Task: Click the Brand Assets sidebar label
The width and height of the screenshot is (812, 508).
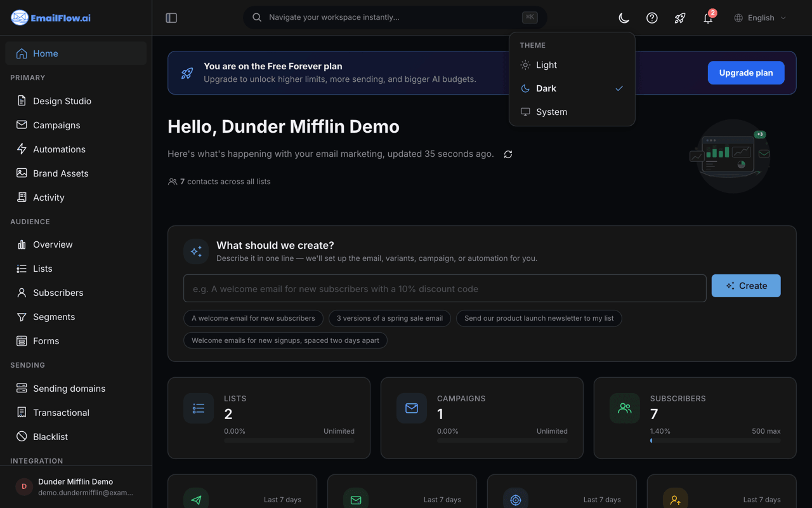Action: (61, 173)
